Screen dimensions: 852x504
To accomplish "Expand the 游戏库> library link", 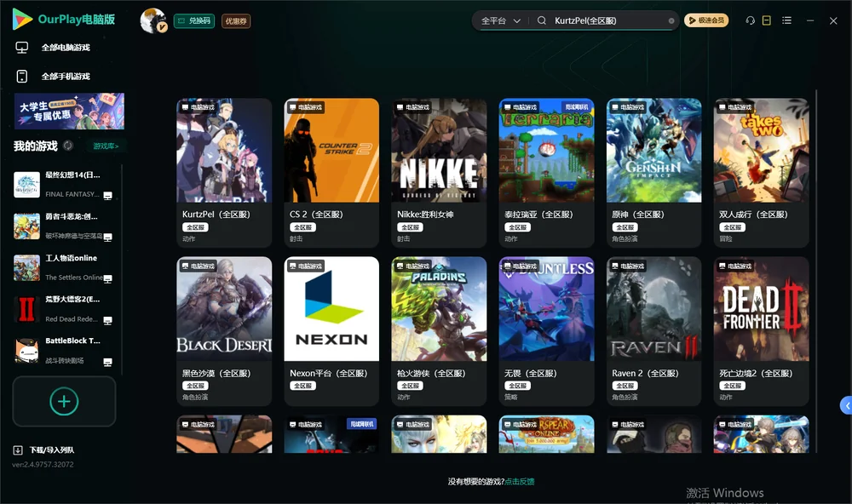I will (x=106, y=146).
